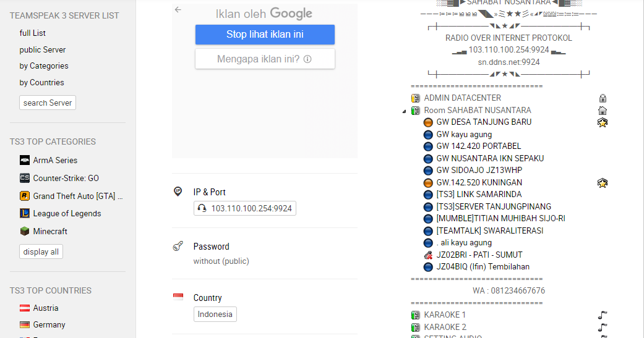
Task: Collapse the Room SAHABAT NUSANTARA channel tree
Action: coord(404,111)
